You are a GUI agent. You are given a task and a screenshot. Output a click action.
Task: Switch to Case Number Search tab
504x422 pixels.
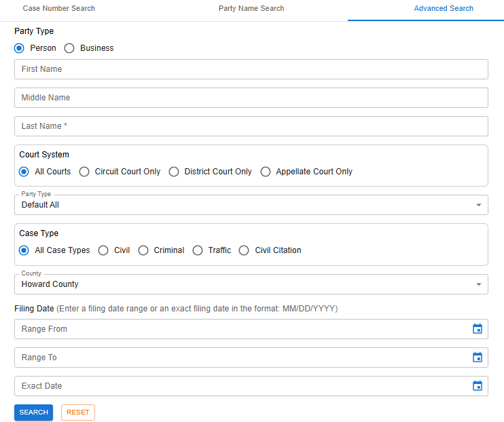[59, 9]
